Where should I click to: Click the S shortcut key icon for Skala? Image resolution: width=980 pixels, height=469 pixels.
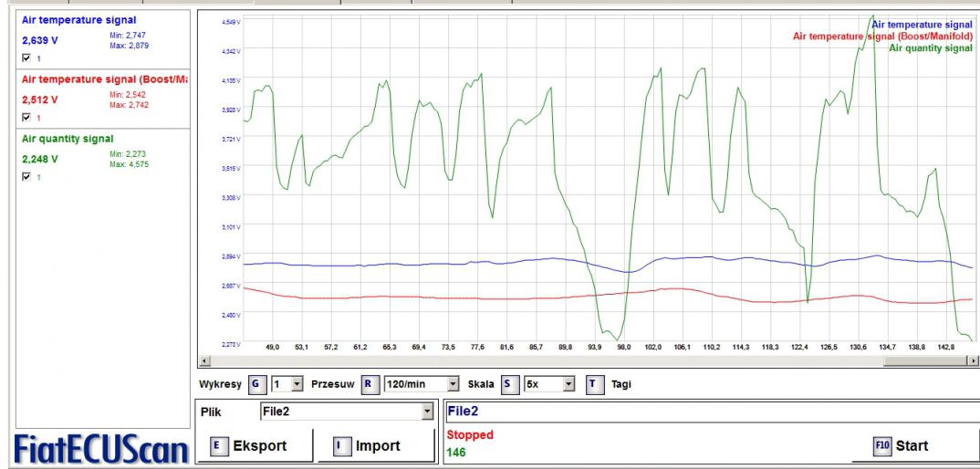click(509, 384)
